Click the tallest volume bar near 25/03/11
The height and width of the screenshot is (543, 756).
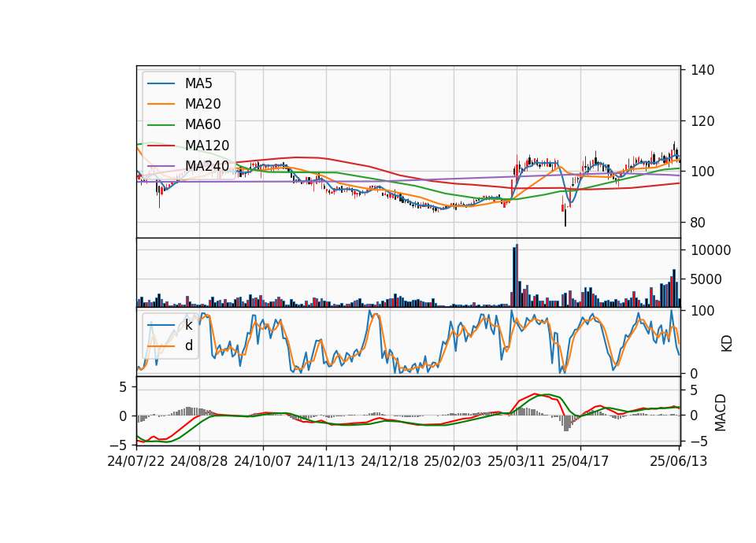pyautogui.click(x=517, y=275)
